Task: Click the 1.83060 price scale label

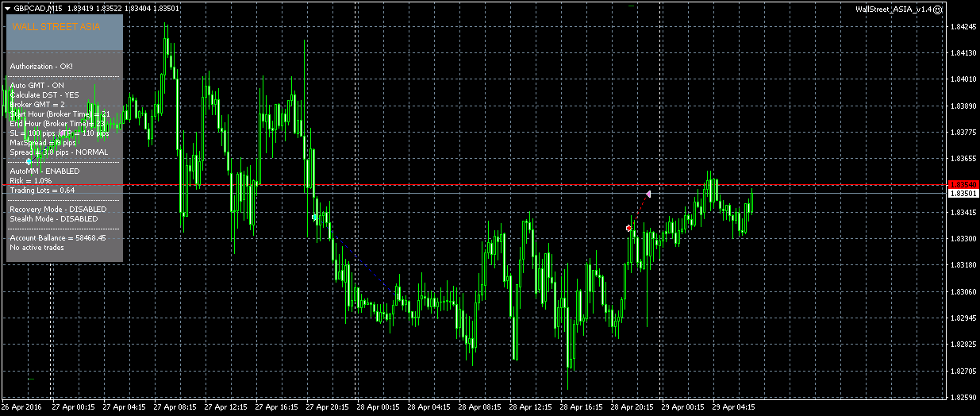Action: click(963, 291)
